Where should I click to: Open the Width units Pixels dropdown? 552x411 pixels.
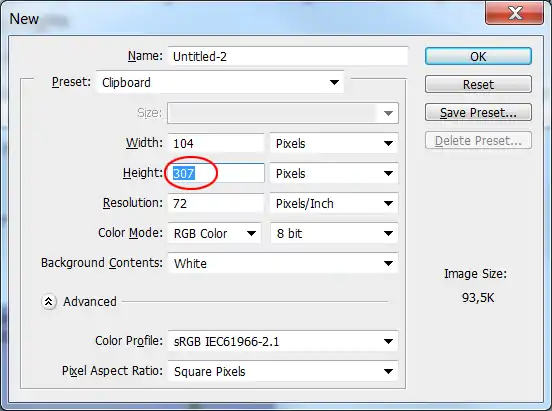[x=334, y=143]
